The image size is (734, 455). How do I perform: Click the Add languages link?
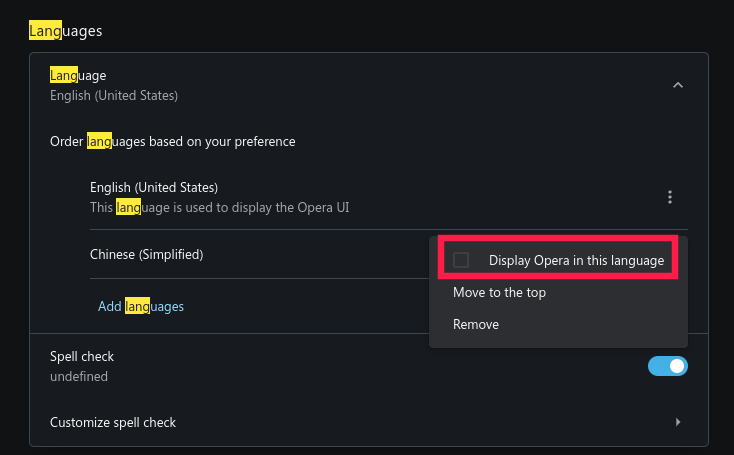(141, 307)
